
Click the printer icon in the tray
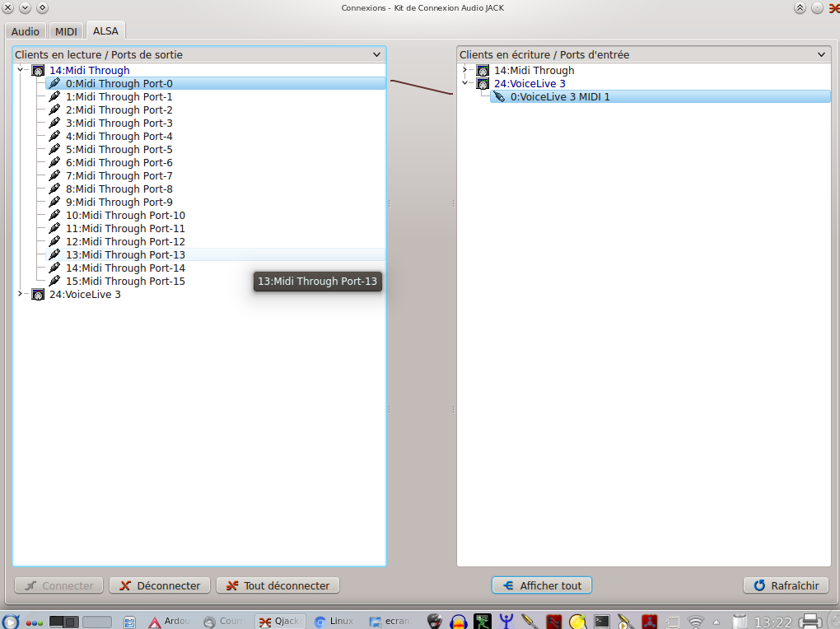[810, 622]
